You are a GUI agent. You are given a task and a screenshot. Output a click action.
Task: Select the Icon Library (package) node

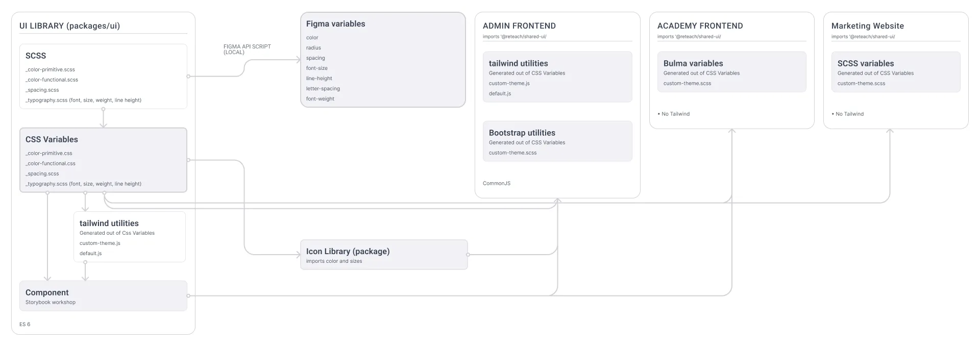[383, 255]
